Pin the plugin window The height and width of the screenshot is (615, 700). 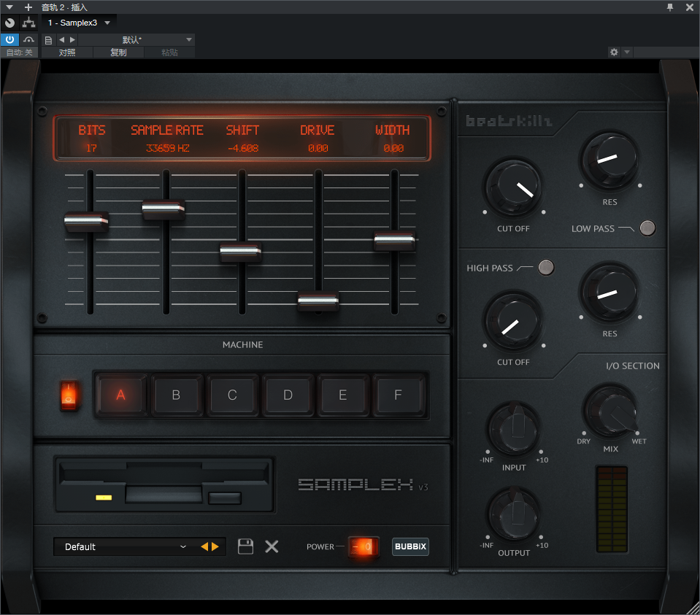(x=669, y=7)
